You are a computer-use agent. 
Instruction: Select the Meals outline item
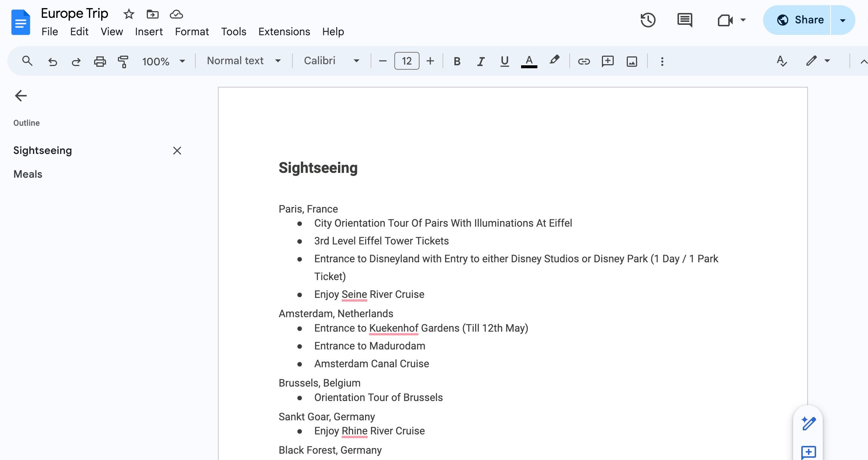point(27,174)
